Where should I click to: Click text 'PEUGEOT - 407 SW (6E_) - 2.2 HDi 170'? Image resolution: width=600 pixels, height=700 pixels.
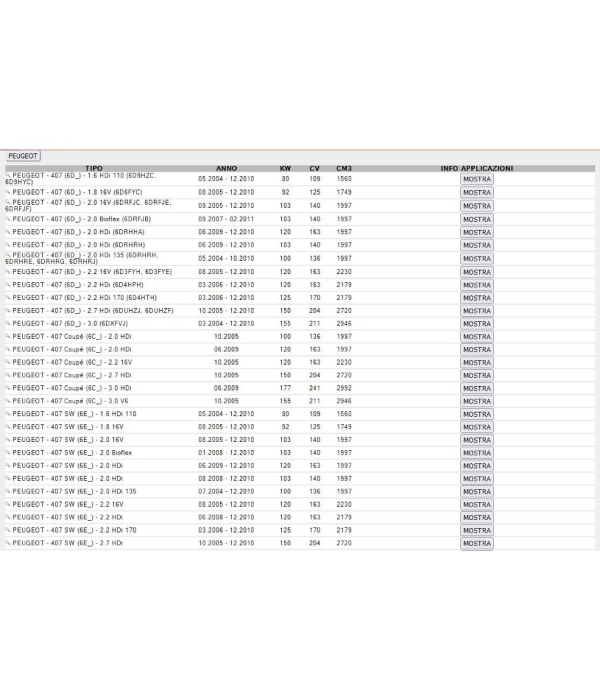[x=75, y=531]
